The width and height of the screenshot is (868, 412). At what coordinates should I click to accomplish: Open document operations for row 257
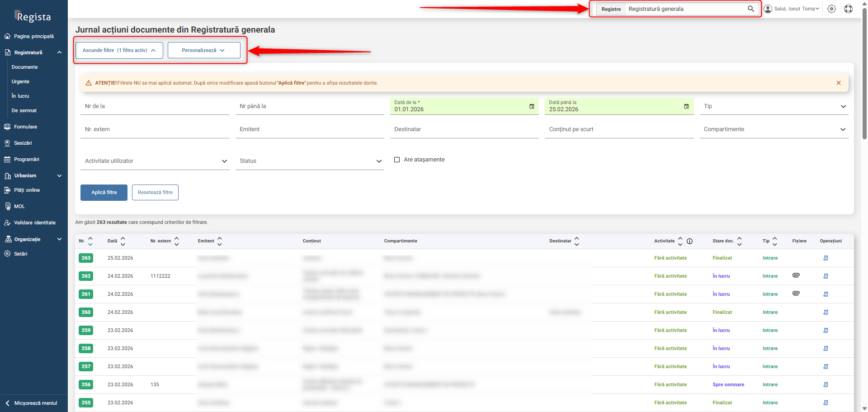[x=826, y=366]
